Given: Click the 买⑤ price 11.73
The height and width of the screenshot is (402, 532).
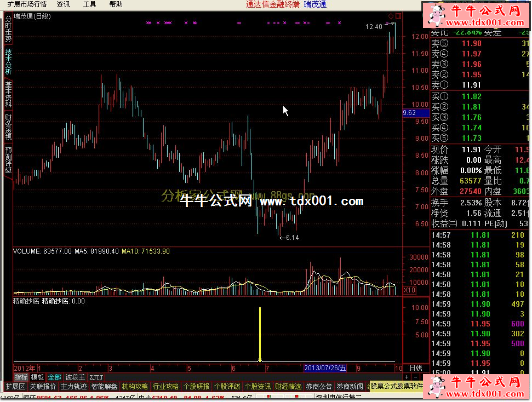Looking at the screenshot, I should coord(472,139).
